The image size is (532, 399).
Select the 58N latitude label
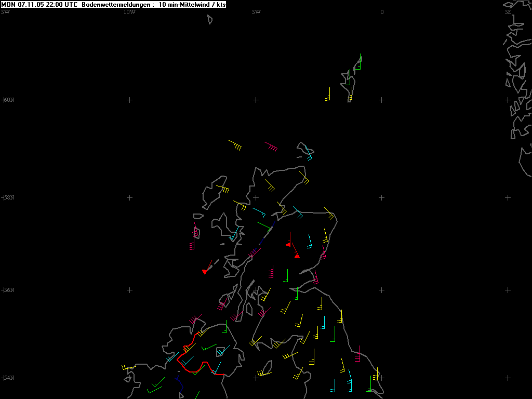click(x=8, y=197)
